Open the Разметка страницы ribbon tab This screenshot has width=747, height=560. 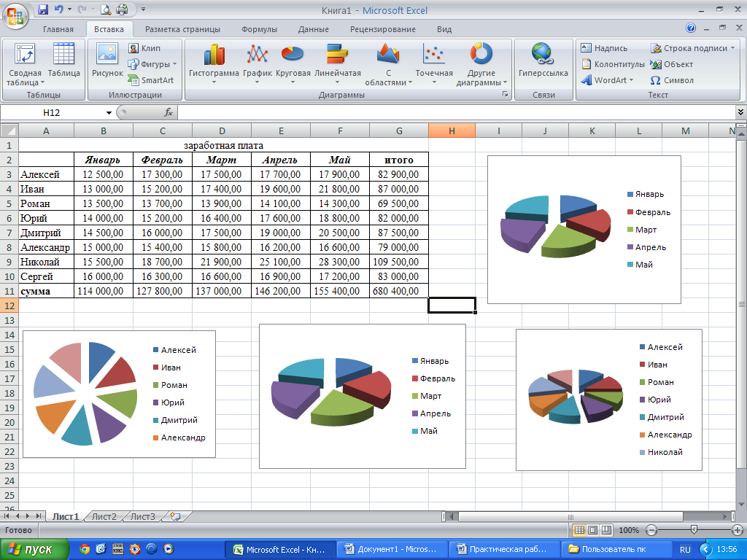pyautogui.click(x=182, y=29)
